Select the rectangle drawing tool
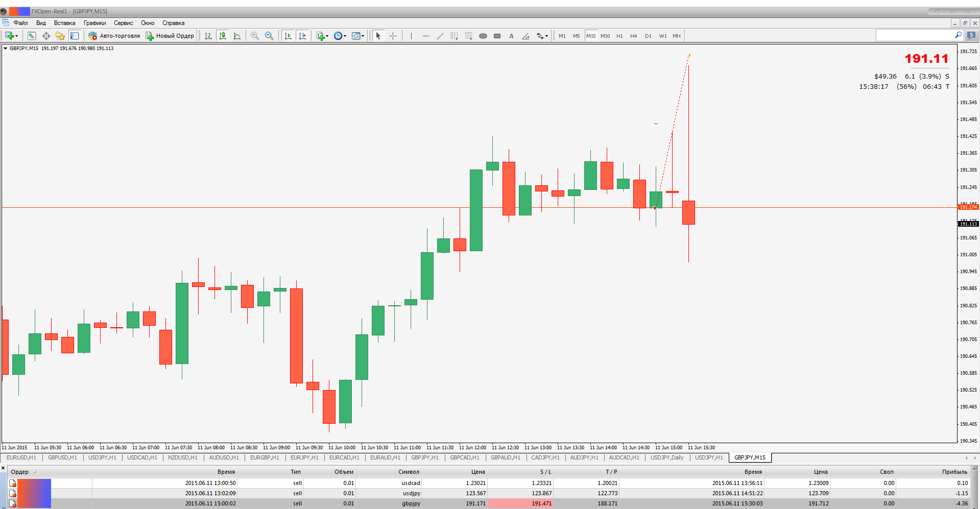Screen dimensions: 980x509 tap(497, 36)
